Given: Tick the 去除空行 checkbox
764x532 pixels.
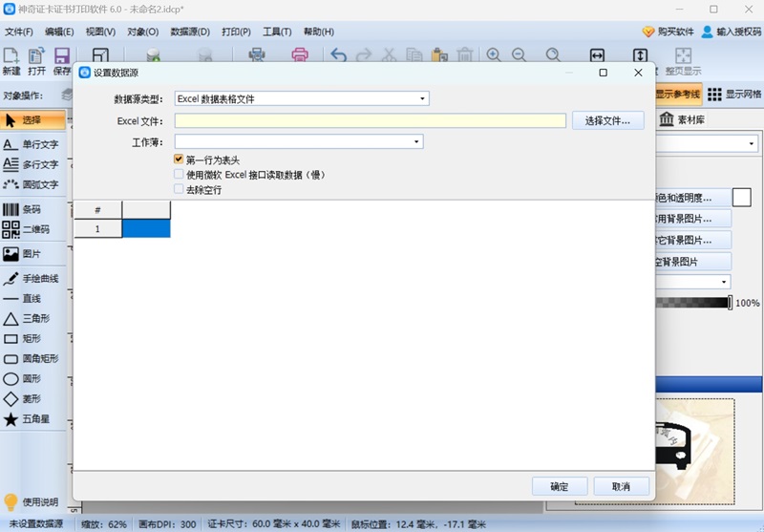Looking at the screenshot, I should click(x=179, y=189).
